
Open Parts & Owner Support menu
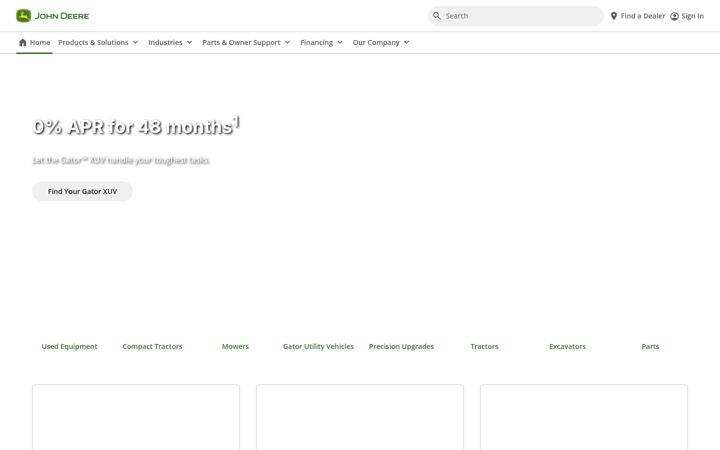pos(247,42)
